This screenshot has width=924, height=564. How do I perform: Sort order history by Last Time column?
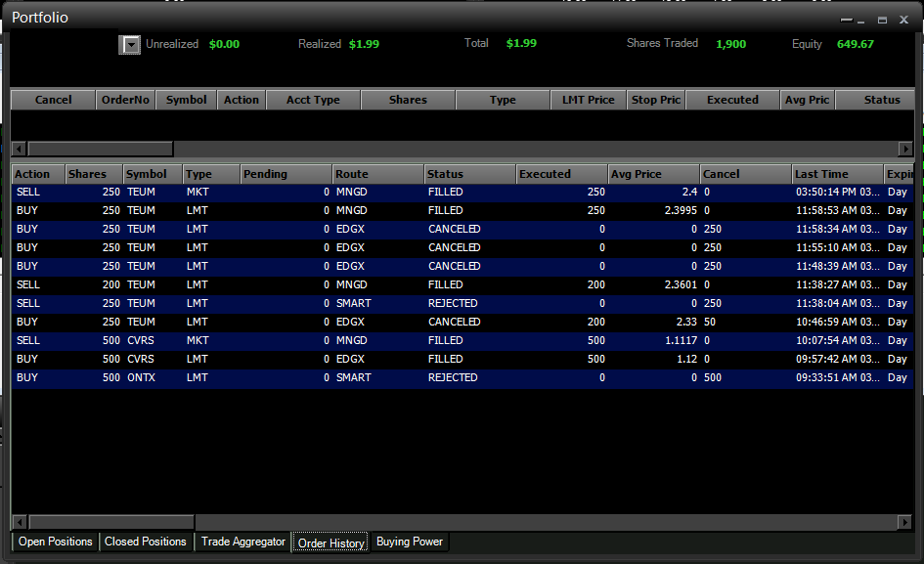pos(837,174)
